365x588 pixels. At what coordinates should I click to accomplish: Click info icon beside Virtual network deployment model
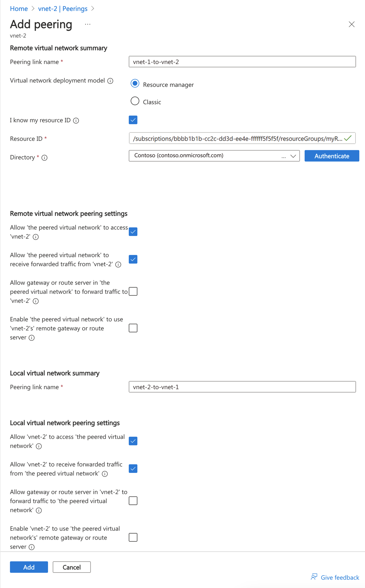(110, 81)
